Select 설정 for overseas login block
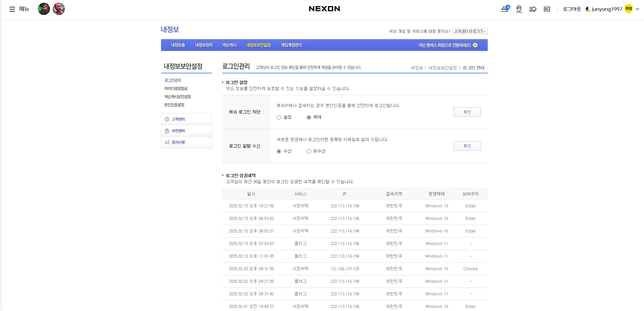 point(279,118)
